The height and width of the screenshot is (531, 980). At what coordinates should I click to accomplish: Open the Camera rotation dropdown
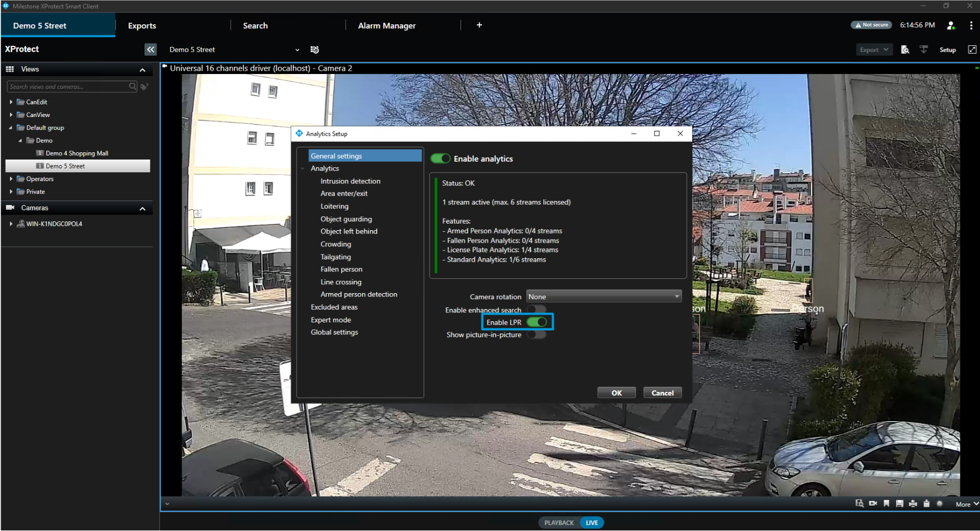point(603,297)
